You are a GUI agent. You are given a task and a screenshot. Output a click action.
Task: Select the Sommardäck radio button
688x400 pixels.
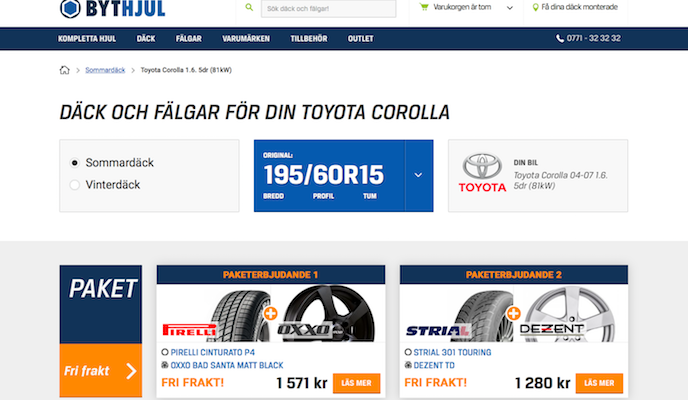(74, 162)
